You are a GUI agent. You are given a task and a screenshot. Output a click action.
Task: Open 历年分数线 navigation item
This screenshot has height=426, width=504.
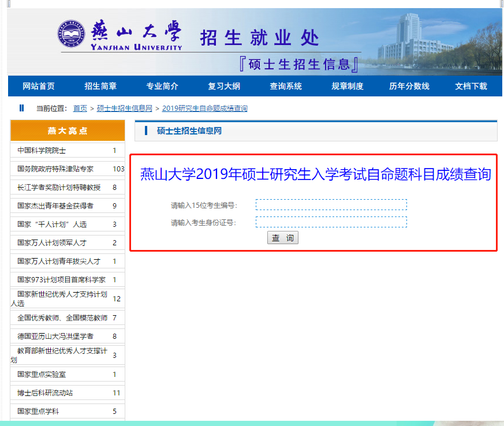pyautogui.click(x=409, y=86)
